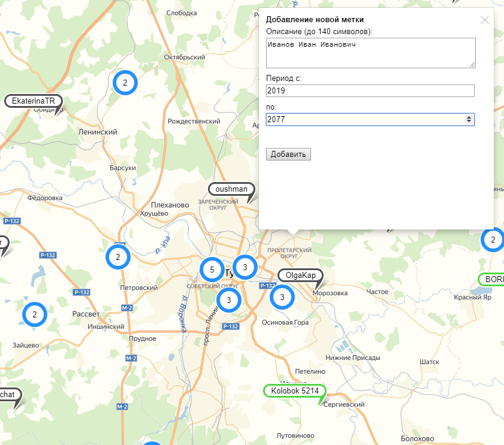Increase the по year with up arrow
The image size is (504, 445).
pyautogui.click(x=469, y=117)
